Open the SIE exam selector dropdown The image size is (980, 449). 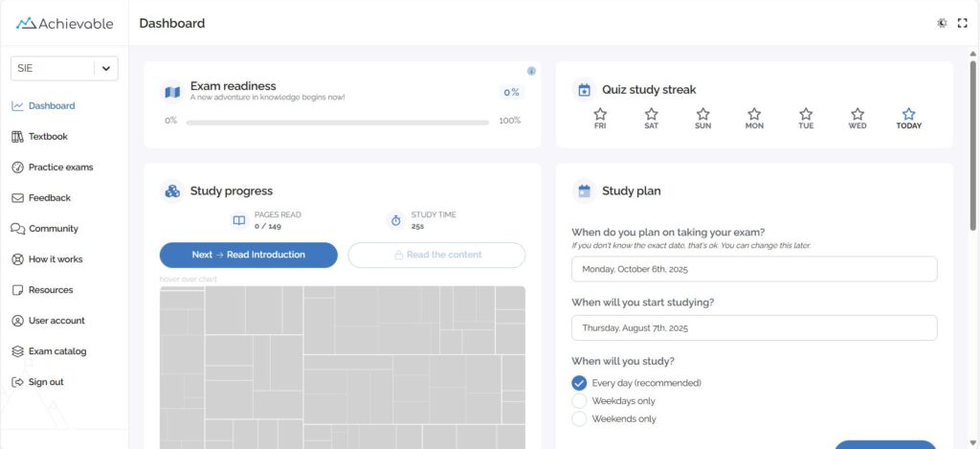[x=63, y=68]
